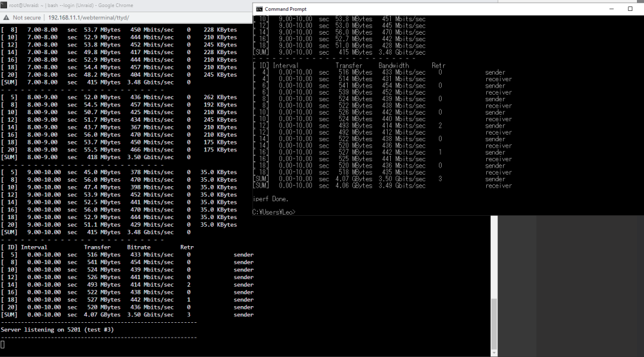Click the Not secure warning icon
Image resolution: width=644 pixels, height=357 pixels.
coord(6,17)
